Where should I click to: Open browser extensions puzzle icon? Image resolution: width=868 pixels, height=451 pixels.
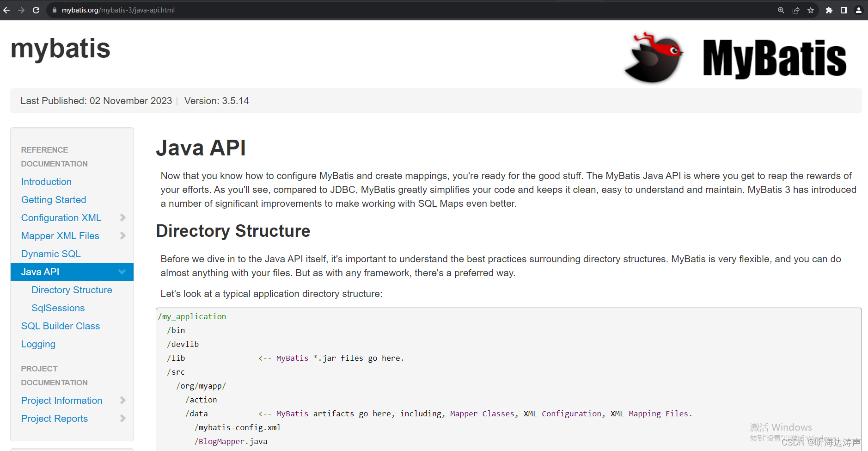point(829,10)
